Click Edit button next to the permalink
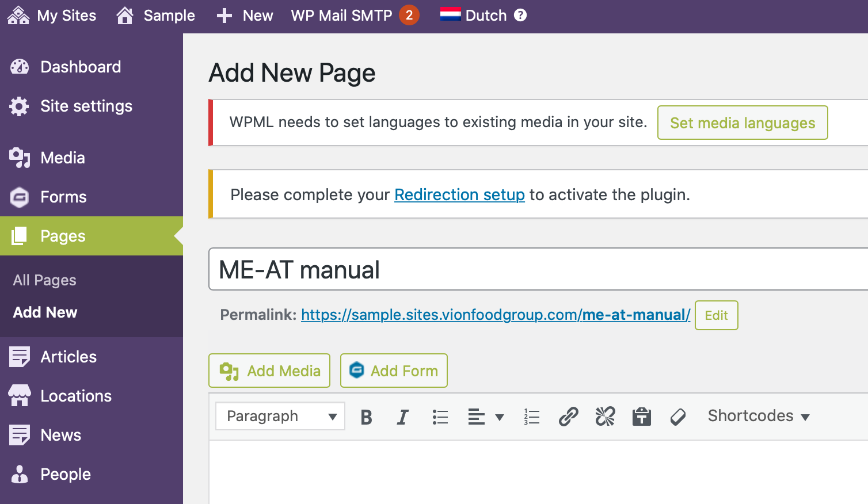Image resolution: width=868 pixels, height=504 pixels. tap(716, 315)
